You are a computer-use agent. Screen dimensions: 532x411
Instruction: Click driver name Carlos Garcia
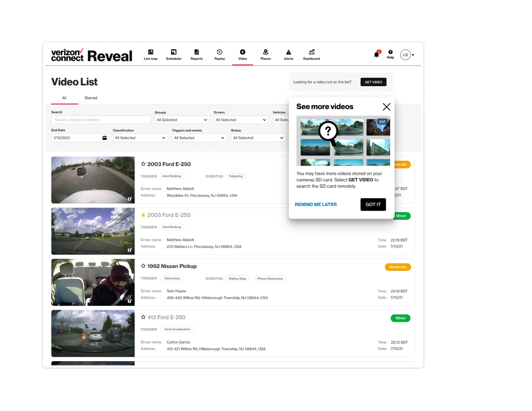coord(178,342)
